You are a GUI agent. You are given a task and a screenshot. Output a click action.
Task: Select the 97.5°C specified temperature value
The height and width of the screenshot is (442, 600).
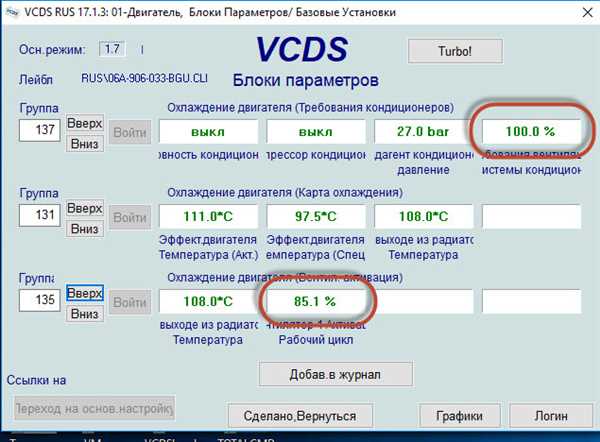pos(316,216)
